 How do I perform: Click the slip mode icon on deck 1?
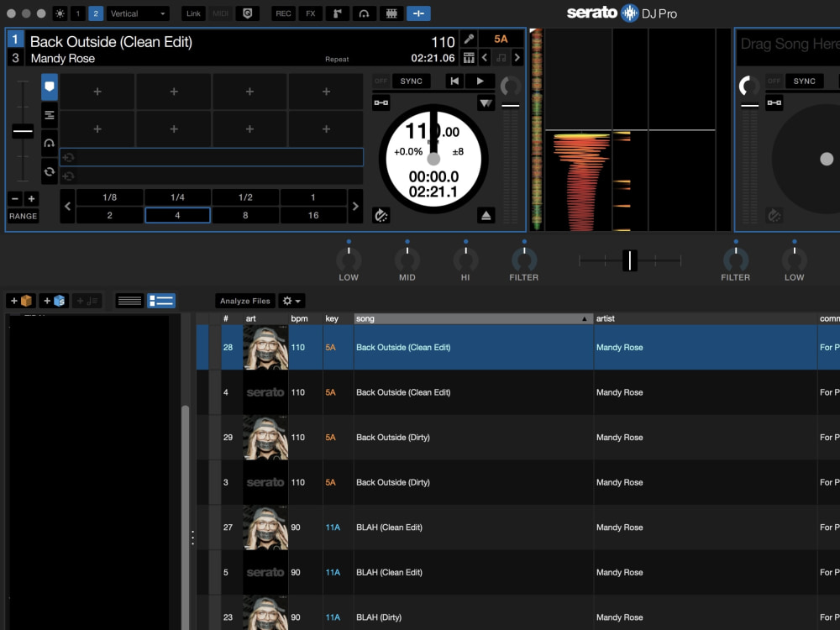(x=381, y=215)
